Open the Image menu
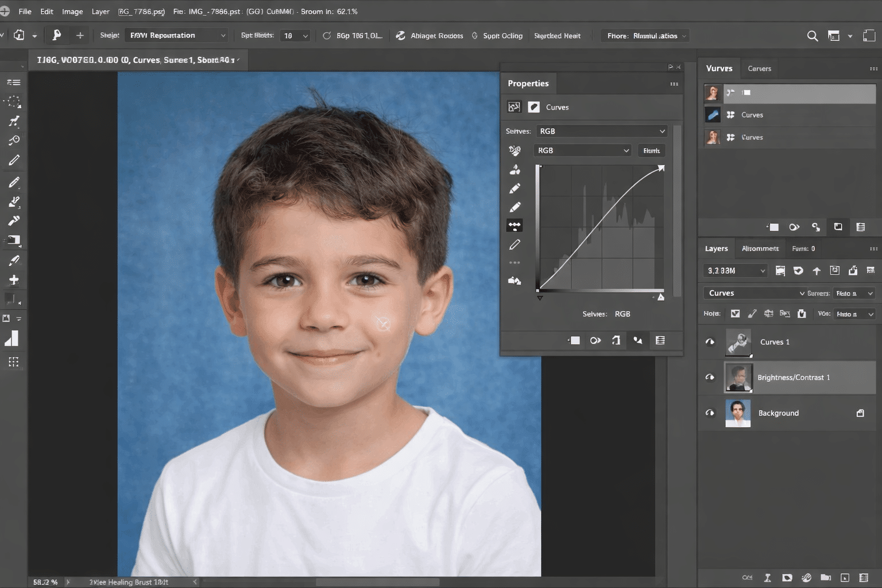 click(72, 11)
